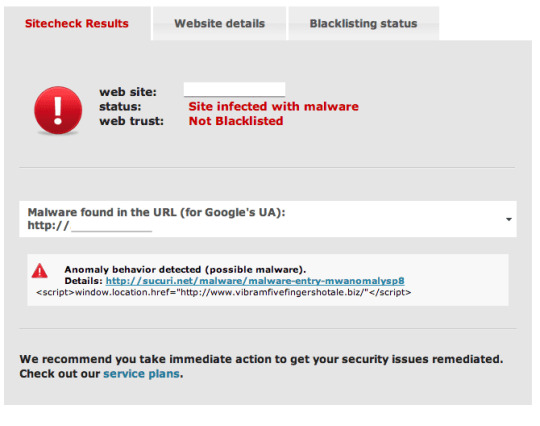The image size is (540, 426).
Task: Select the Sitecheck Results tab
Action: coord(77,23)
